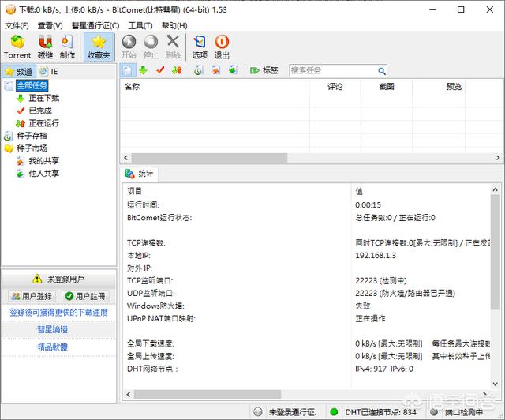Click the 名称 column header
505x420 pixels.
click(x=215, y=86)
